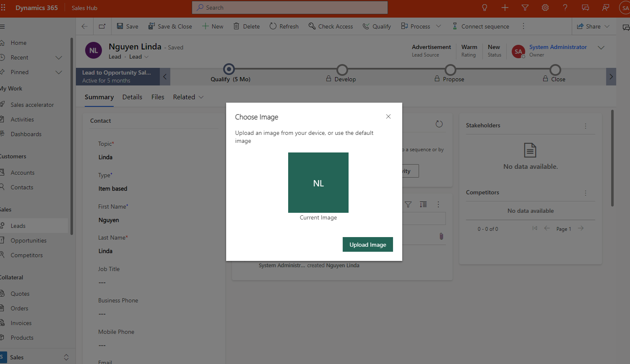Screen dimensions: 630x364
Task: Create a New lead record
Action: 213,26
